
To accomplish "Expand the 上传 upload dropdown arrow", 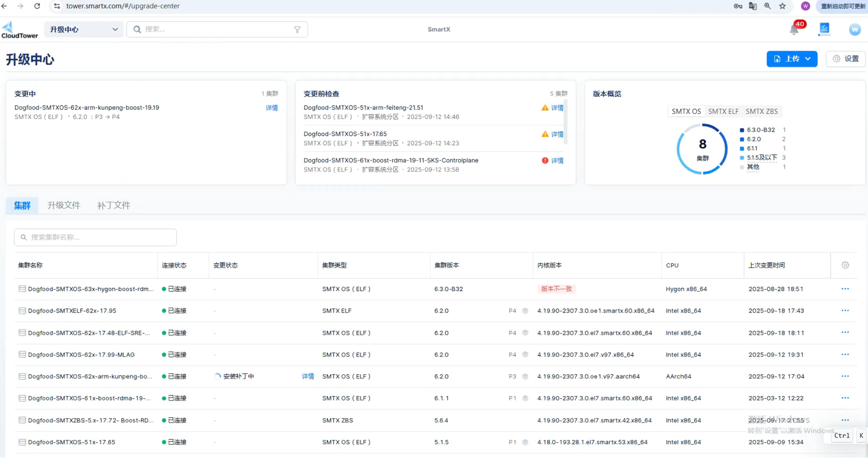I will (808, 59).
